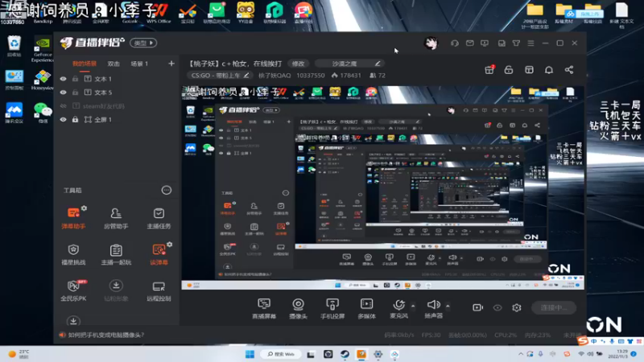
Task: Open the 主播任务 tool
Action: click(x=159, y=218)
